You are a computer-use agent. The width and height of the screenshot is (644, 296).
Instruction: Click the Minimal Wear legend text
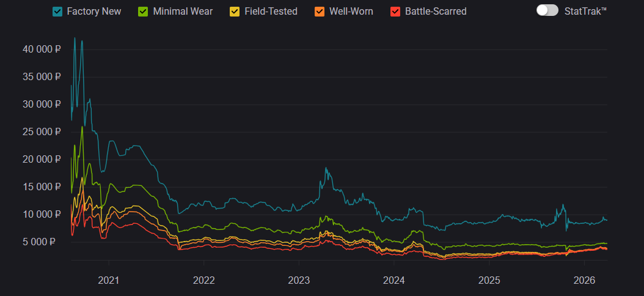click(x=183, y=12)
